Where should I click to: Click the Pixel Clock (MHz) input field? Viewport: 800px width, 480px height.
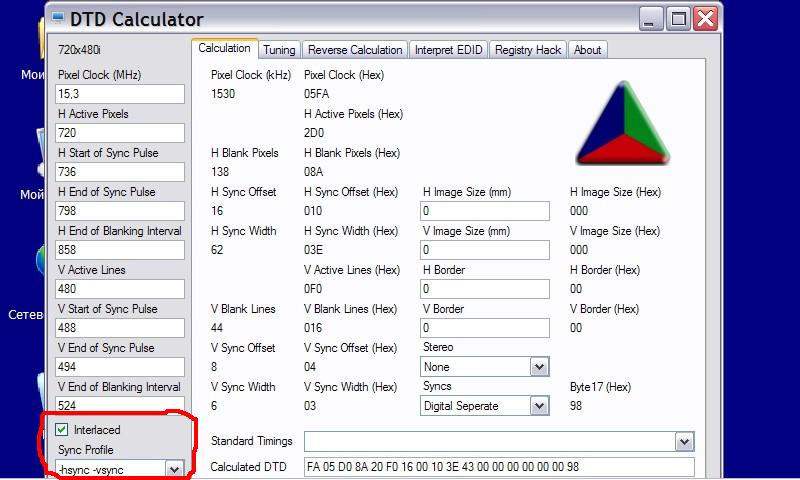[x=120, y=94]
